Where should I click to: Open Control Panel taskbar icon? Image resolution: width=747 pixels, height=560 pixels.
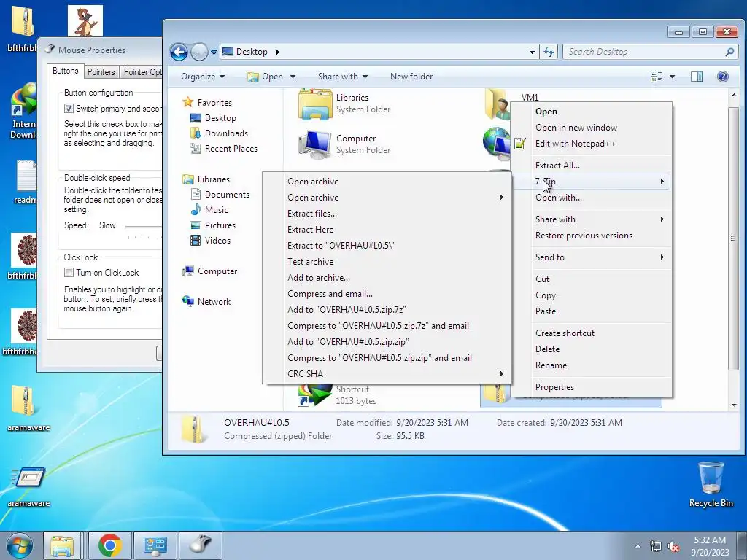pyautogui.click(x=155, y=545)
